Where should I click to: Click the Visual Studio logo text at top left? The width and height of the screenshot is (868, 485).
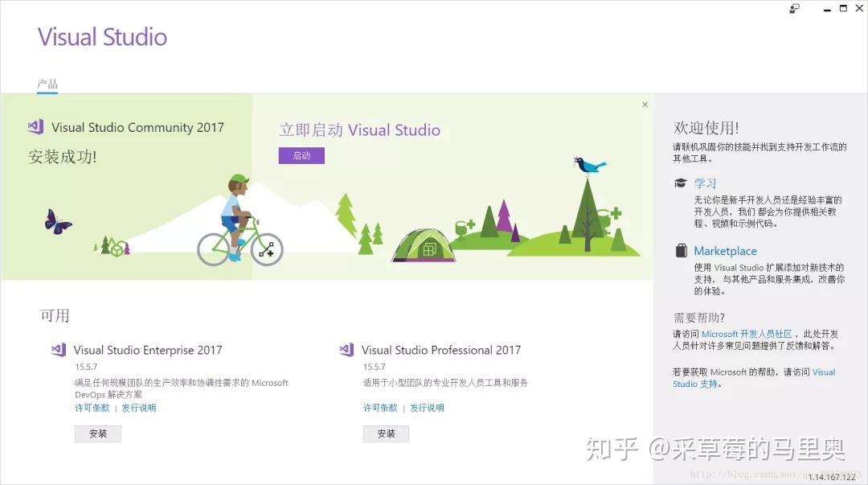click(102, 36)
